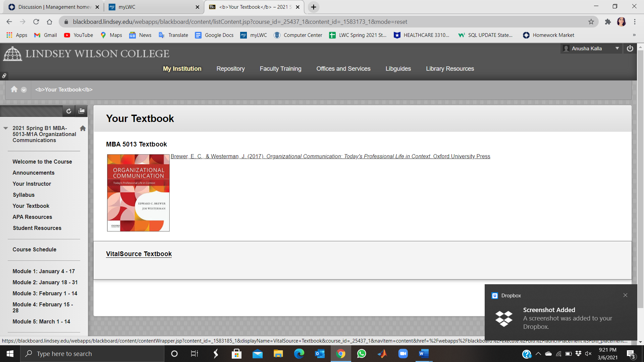
Task: Click the browser address bar
Action: [x=329, y=22]
